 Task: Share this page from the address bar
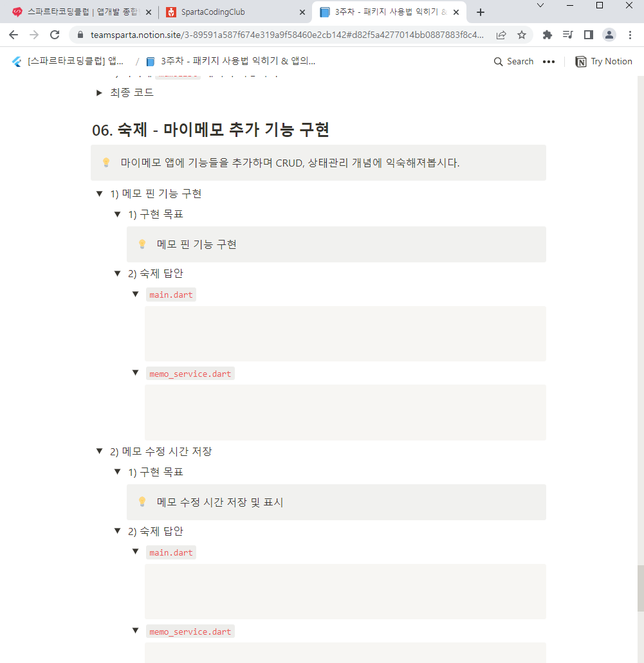click(x=501, y=35)
